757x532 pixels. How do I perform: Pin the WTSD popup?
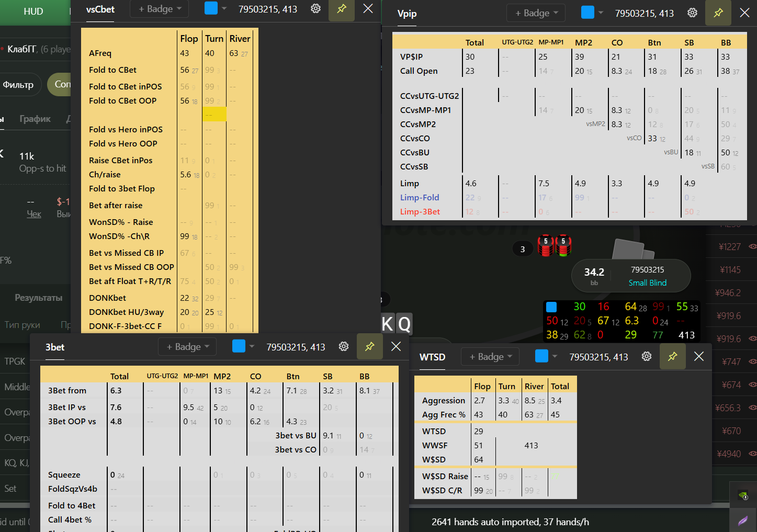coord(673,356)
